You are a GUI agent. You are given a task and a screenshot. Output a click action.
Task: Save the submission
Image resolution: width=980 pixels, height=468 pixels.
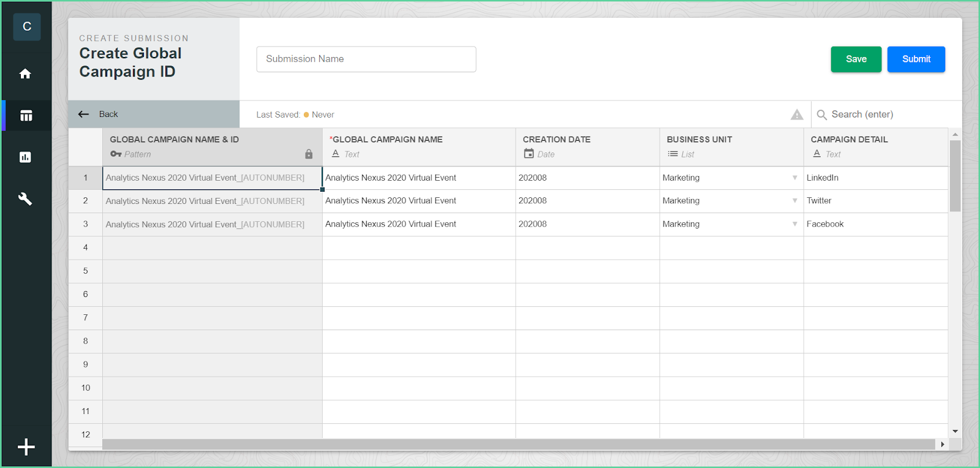[x=856, y=59]
